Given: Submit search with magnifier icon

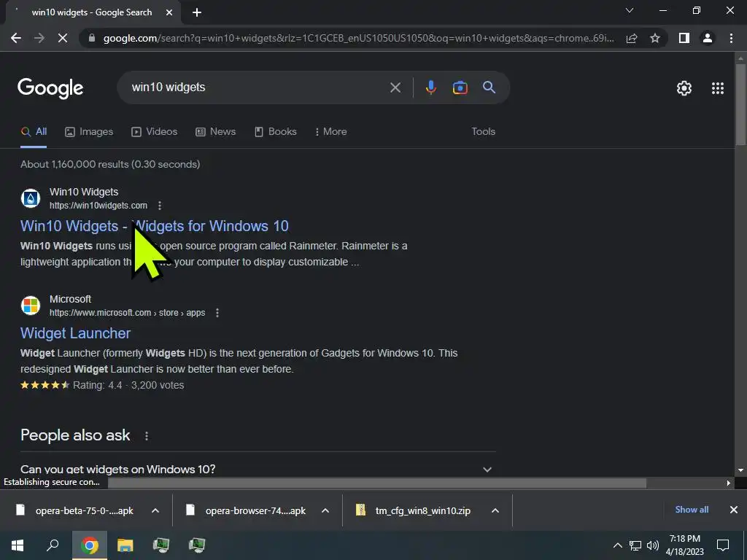Looking at the screenshot, I should pos(489,87).
